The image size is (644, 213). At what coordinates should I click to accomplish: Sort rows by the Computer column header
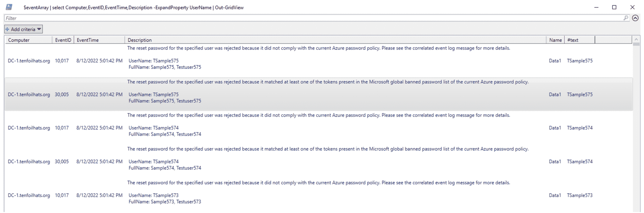[x=19, y=40]
